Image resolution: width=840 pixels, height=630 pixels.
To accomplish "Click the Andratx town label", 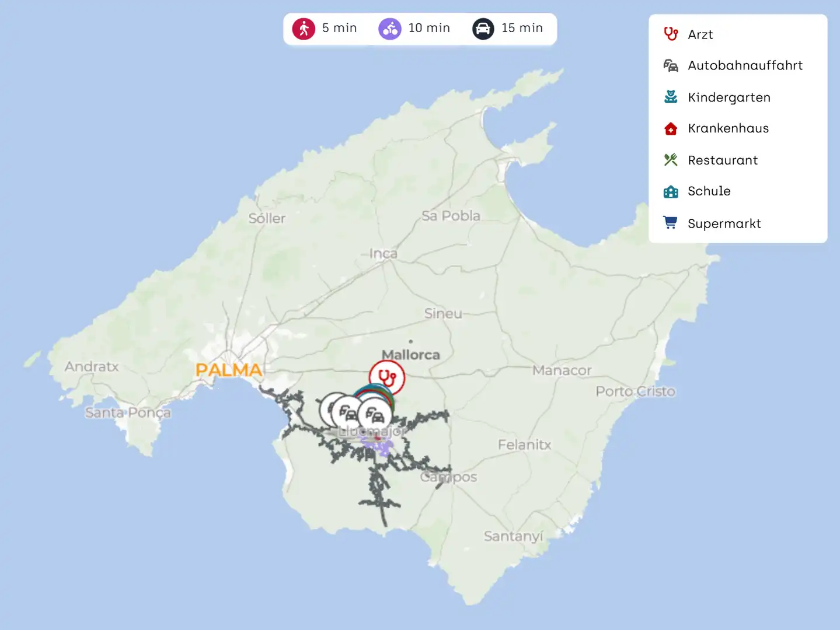I will tap(92, 367).
